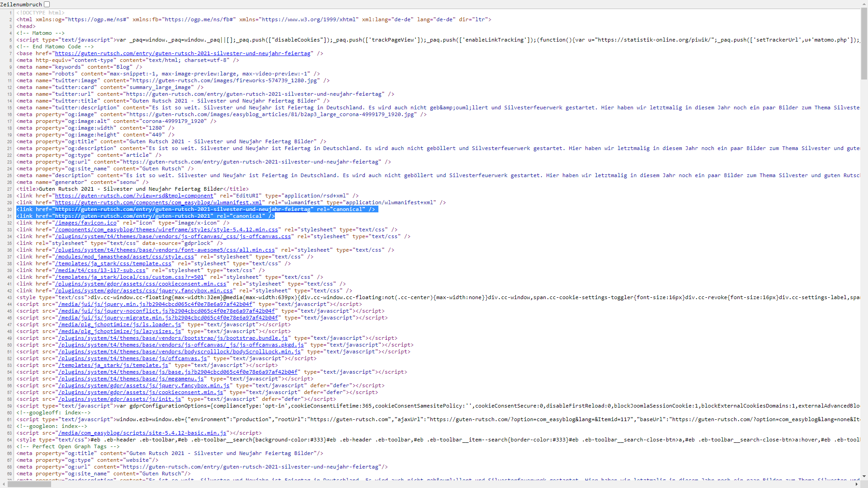This screenshot has height=488, width=868.
Task: Open the favicon.ico link
Action: (x=86, y=223)
